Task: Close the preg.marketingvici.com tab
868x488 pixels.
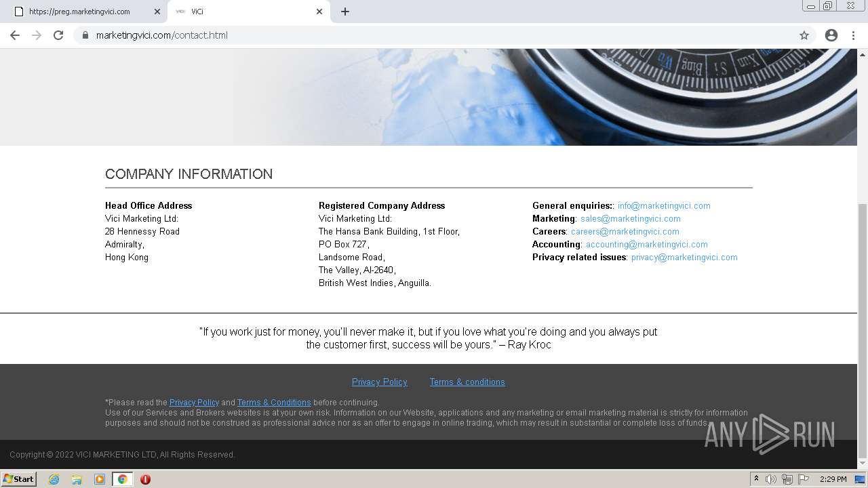Action: [157, 12]
